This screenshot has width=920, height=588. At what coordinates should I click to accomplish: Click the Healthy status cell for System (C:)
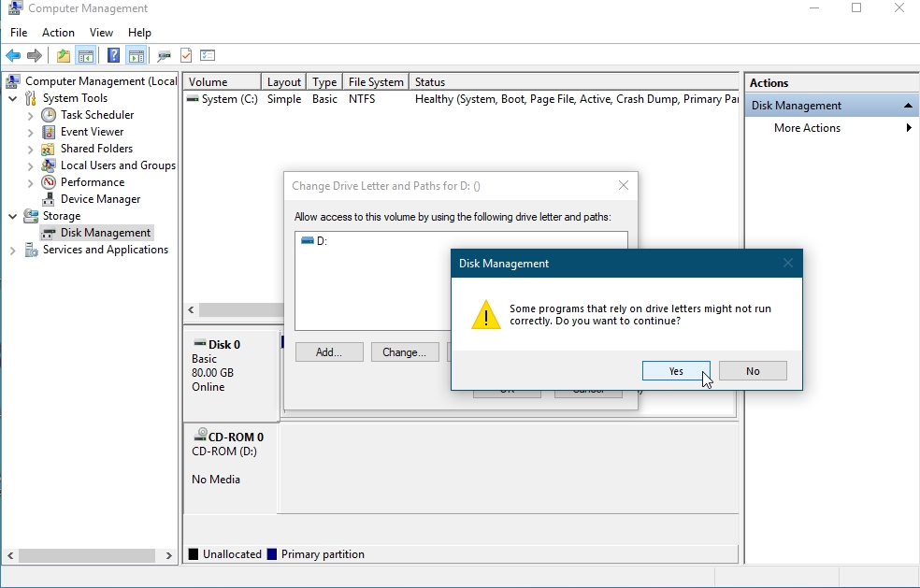point(576,99)
